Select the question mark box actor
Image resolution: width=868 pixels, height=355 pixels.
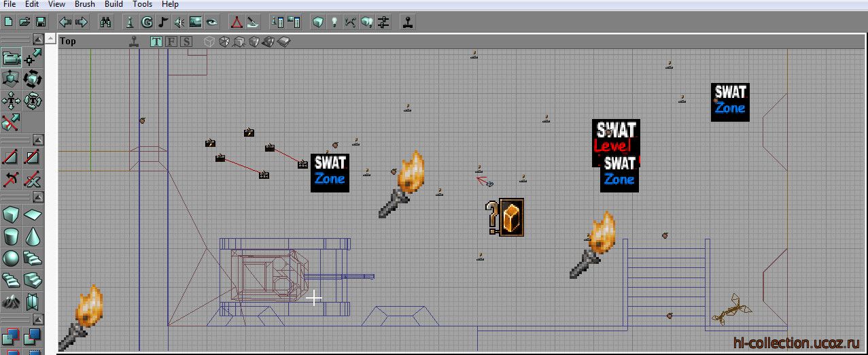click(x=506, y=218)
